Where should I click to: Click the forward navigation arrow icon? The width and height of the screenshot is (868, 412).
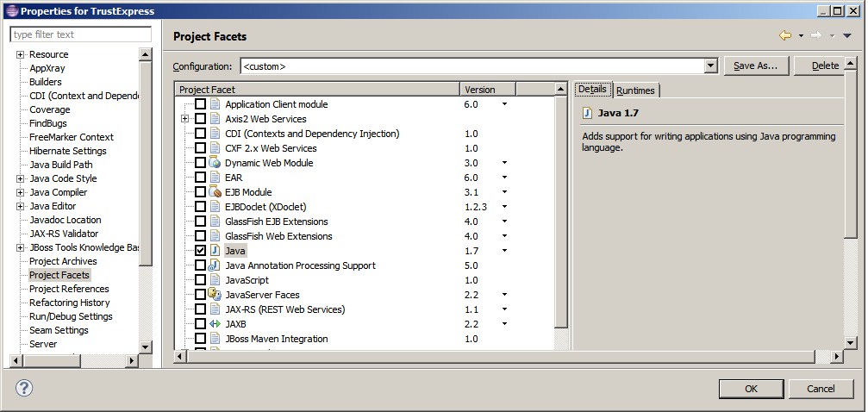(x=816, y=36)
